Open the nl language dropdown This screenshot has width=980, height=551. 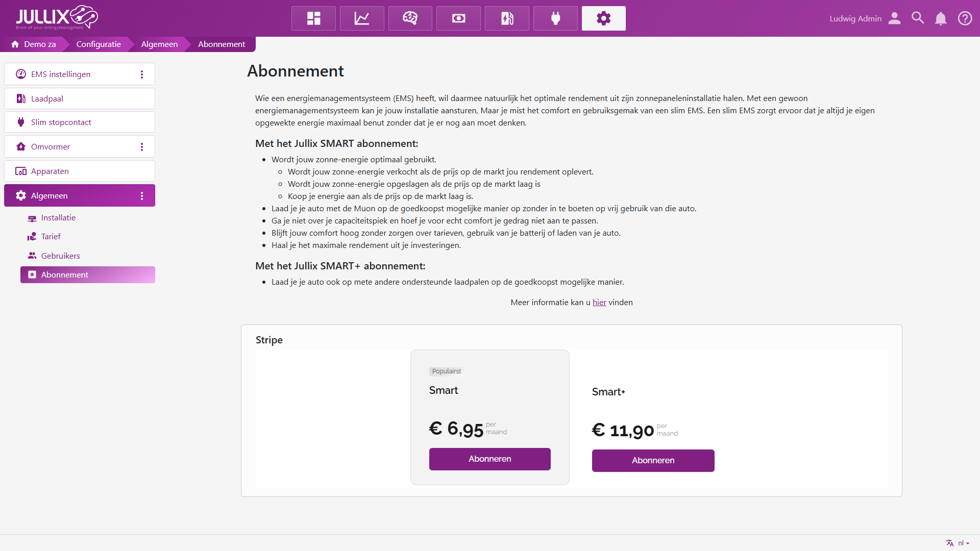tap(962, 543)
